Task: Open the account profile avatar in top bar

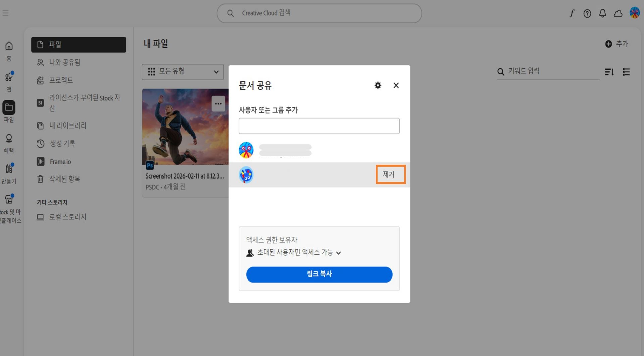Action: pos(634,13)
